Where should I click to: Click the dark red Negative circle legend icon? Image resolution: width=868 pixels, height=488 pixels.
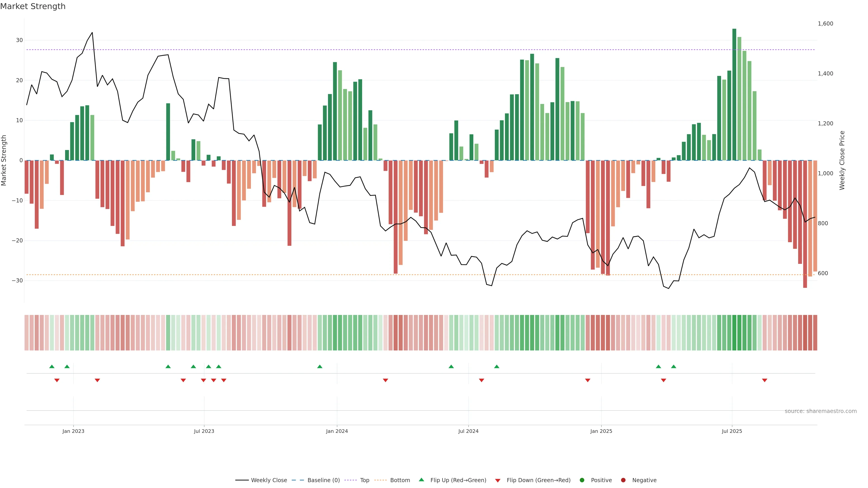623,480
